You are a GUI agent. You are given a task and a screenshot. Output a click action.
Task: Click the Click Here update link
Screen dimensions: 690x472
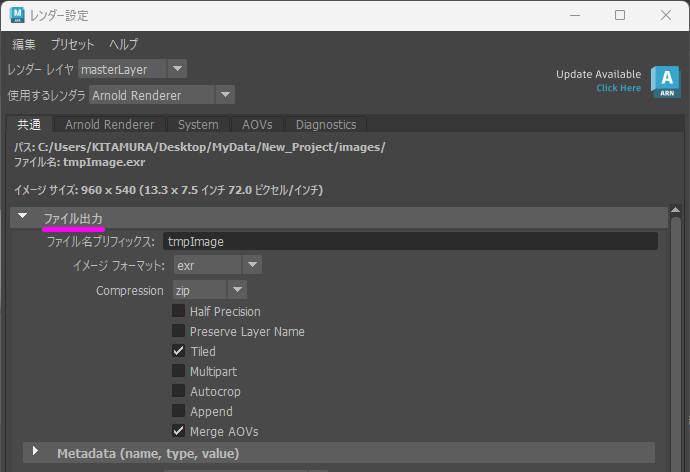pyautogui.click(x=618, y=88)
